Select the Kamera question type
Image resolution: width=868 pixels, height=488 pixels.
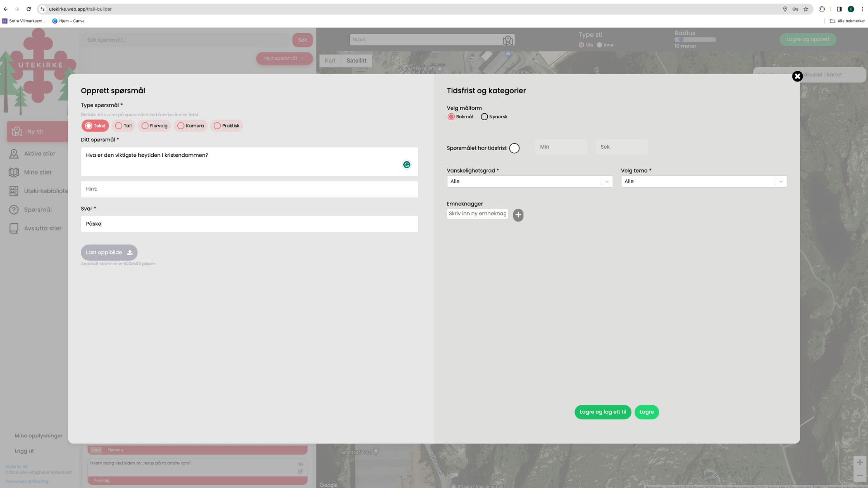181,126
